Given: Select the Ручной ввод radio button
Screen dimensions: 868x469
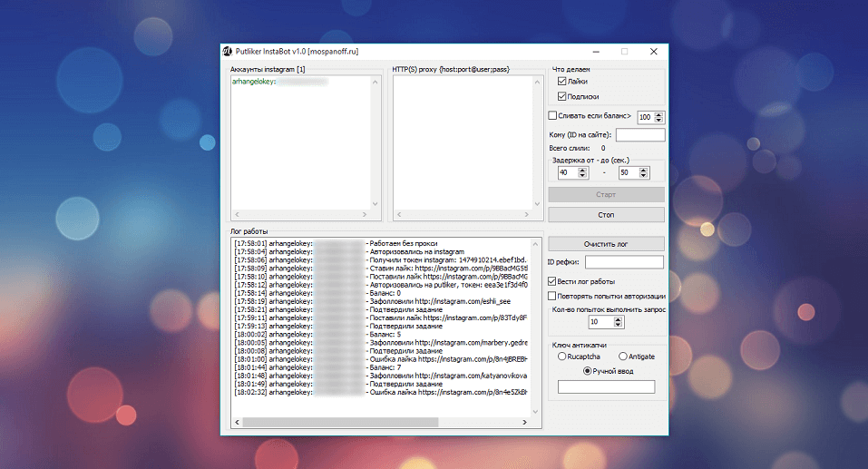Looking at the screenshot, I should 588,371.
